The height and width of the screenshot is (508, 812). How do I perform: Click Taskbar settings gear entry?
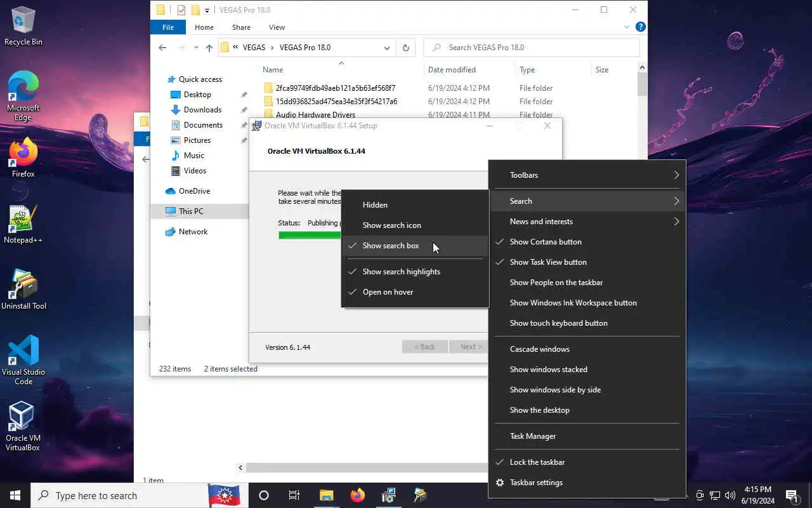(587, 483)
